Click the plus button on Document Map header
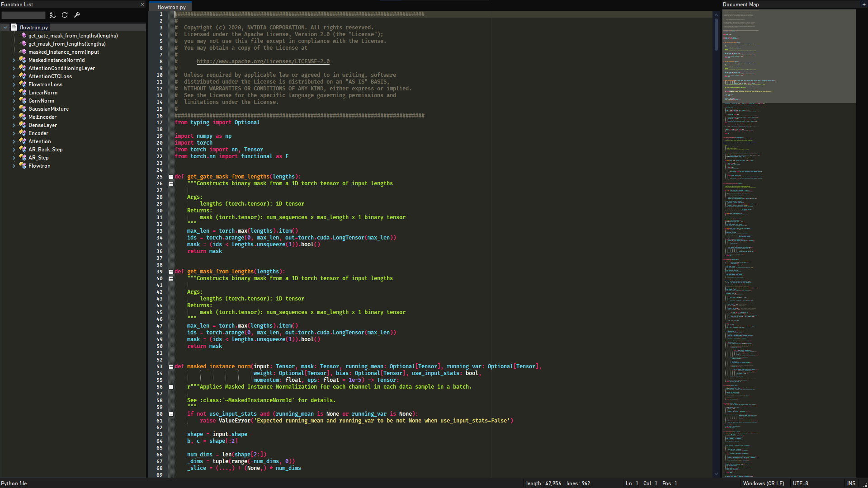 864,5
